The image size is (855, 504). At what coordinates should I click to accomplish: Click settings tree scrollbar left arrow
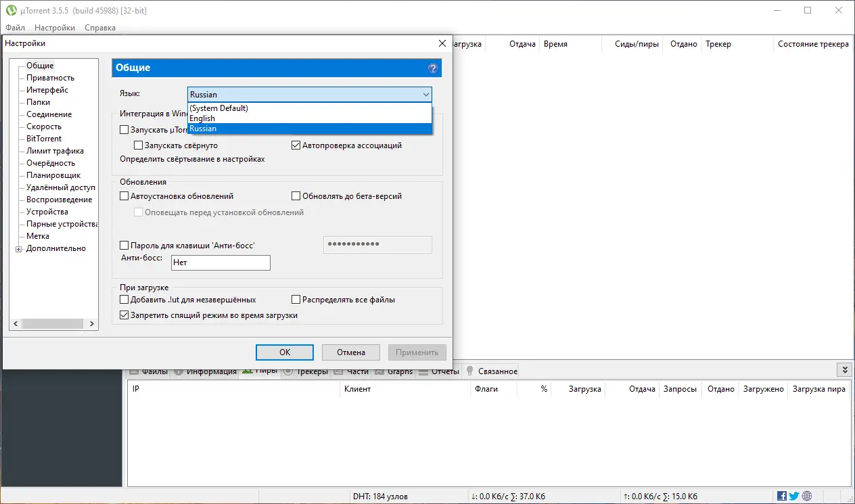click(16, 324)
